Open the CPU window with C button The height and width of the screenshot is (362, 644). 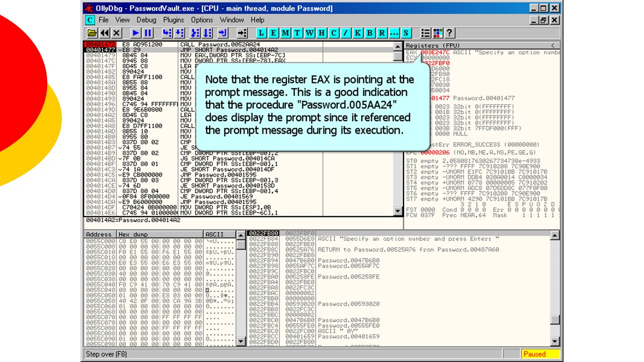point(334,33)
